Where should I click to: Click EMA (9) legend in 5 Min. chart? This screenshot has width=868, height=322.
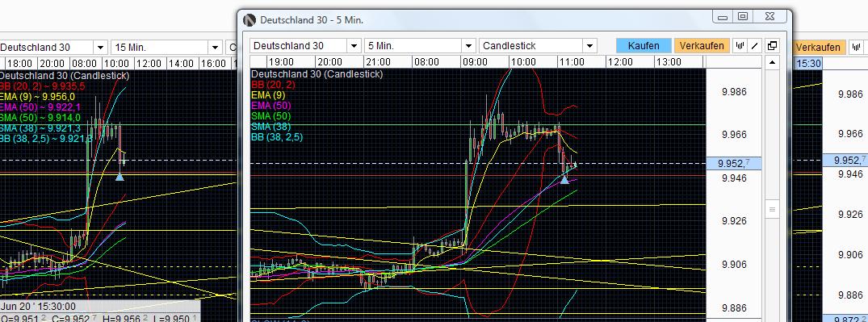click(269, 95)
